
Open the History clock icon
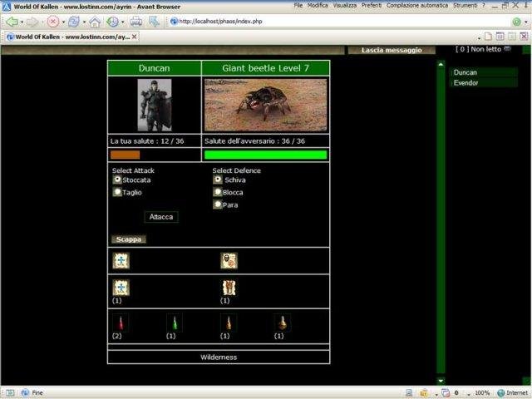click(x=112, y=22)
